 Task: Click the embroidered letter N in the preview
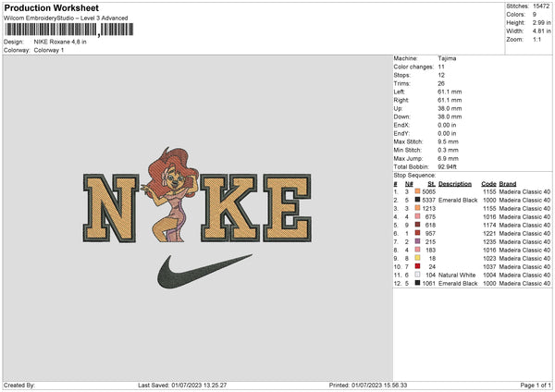tap(111, 208)
